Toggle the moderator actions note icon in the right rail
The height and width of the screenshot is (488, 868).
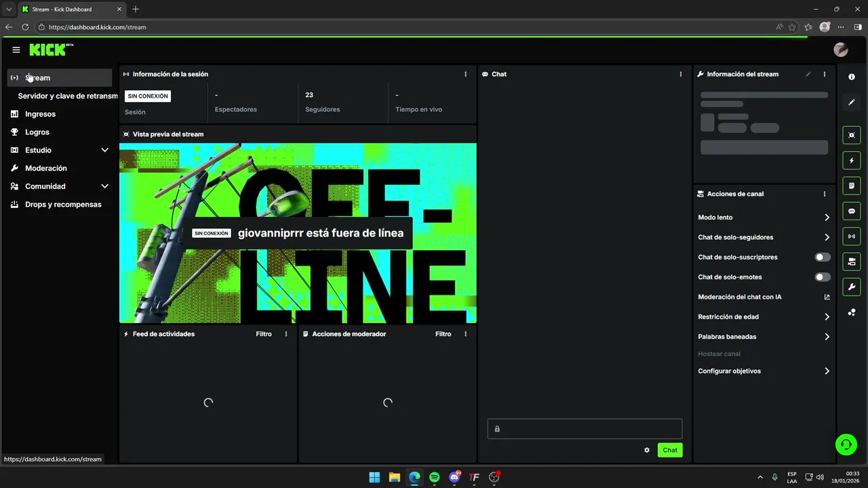coord(852,186)
